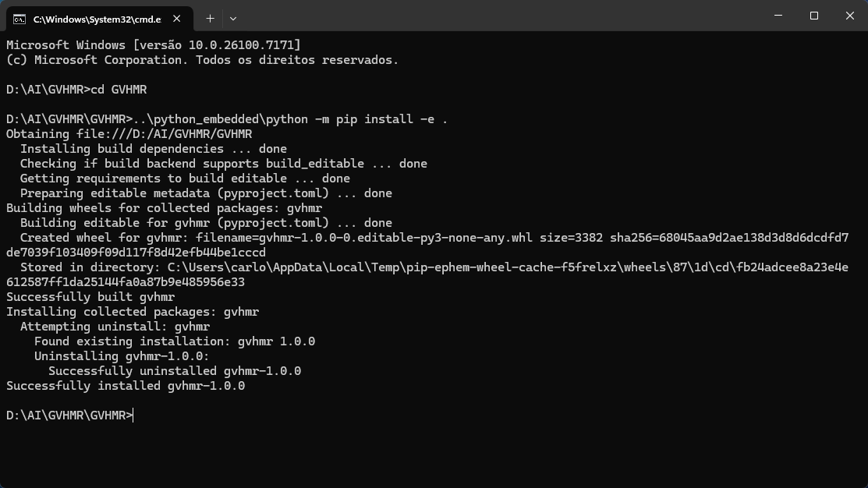Click the 'Successfully installed gvhmr-1.0.0' line

click(x=126, y=386)
